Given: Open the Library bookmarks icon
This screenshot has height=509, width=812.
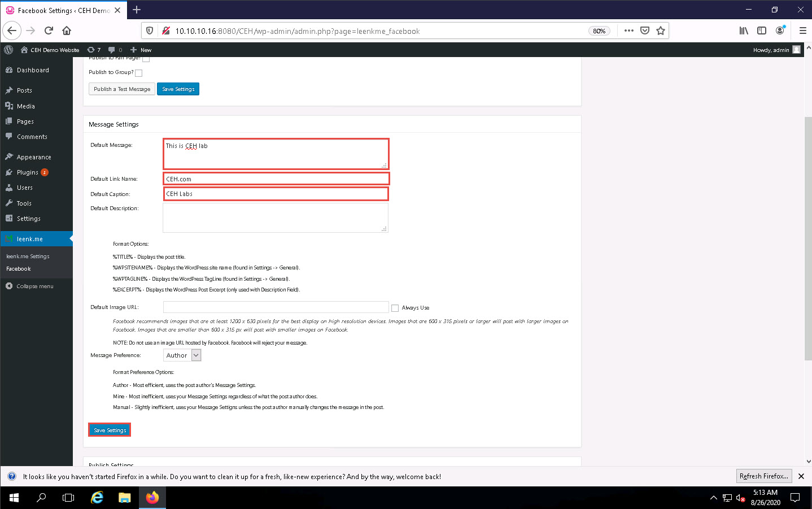Looking at the screenshot, I should 744,31.
